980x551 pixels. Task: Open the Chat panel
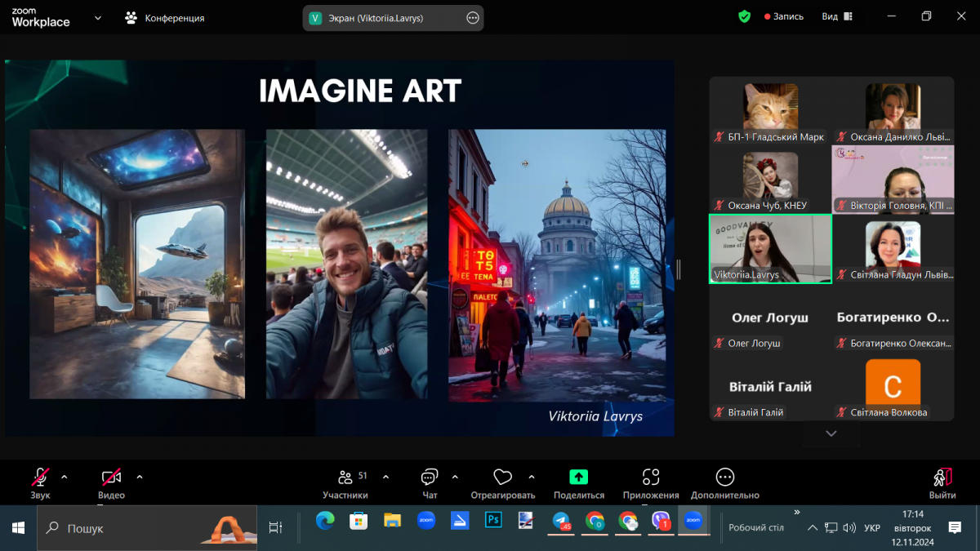tap(430, 478)
